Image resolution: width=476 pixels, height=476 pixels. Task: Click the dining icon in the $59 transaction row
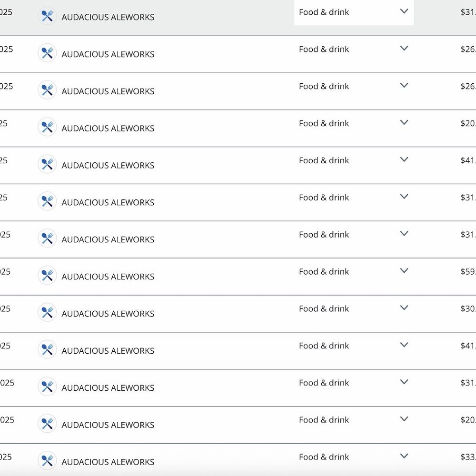[47, 275]
